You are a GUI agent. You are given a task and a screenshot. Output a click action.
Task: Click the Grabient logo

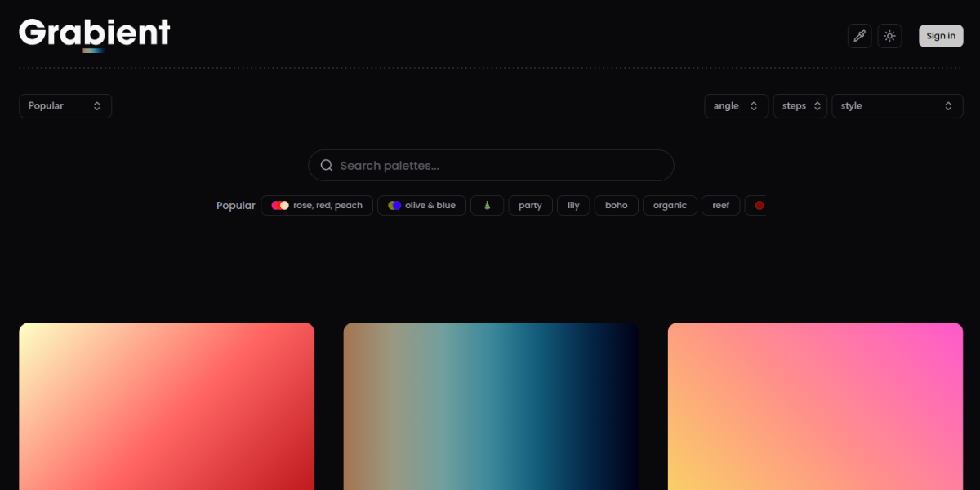point(95,33)
